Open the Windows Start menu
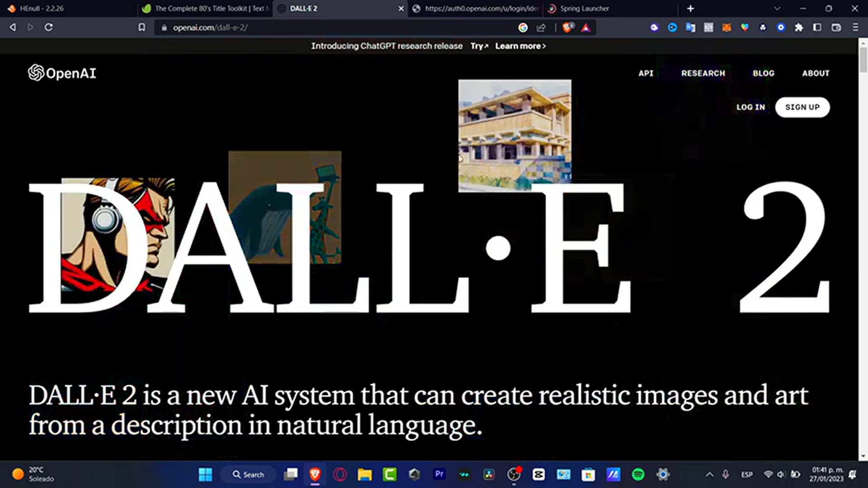The height and width of the screenshot is (488, 868). point(205,474)
